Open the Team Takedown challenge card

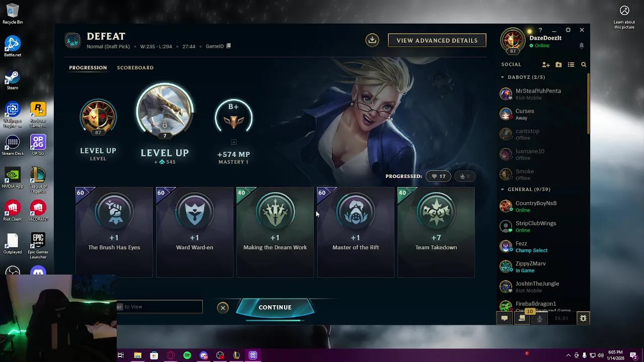[x=436, y=232]
